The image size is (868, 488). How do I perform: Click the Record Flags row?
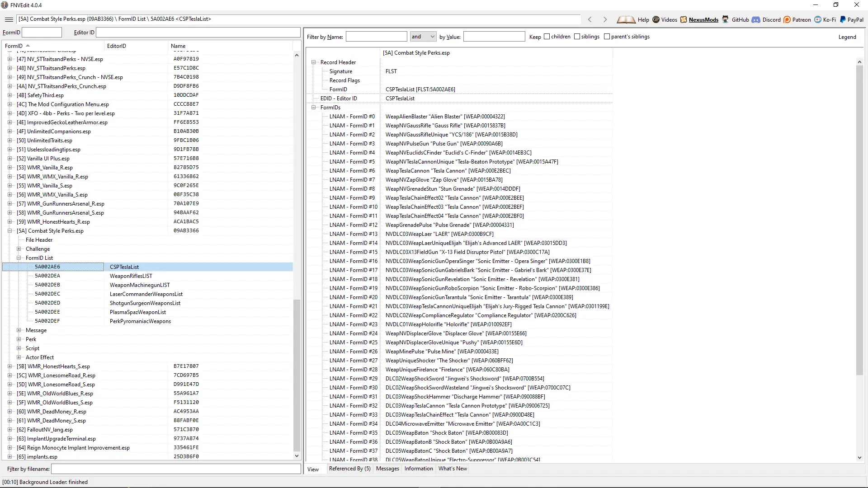click(459, 80)
